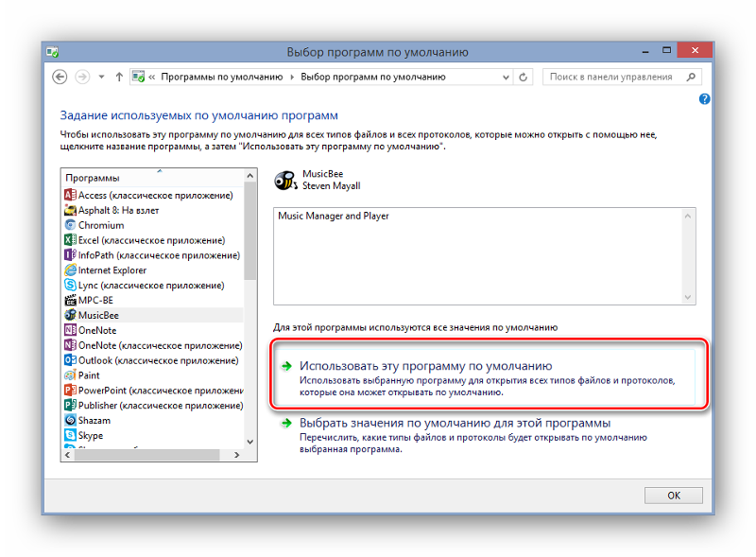Click the Publisher program icon
The image size is (756, 557).
tap(70, 405)
